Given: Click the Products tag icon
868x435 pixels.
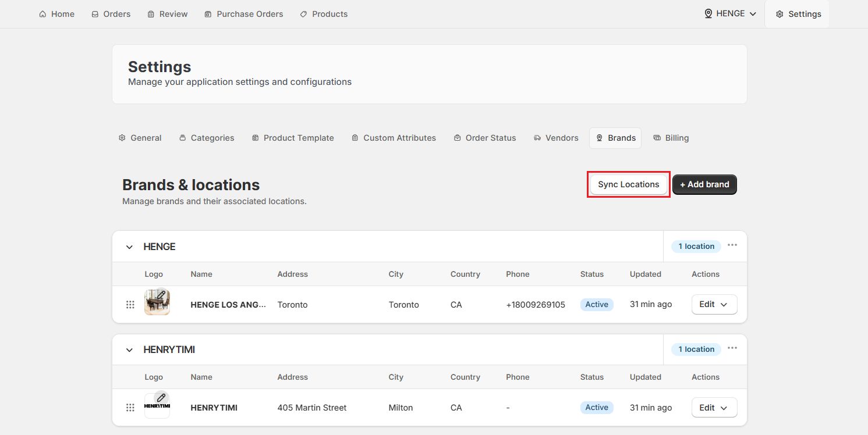Looking at the screenshot, I should (x=303, y=14).
